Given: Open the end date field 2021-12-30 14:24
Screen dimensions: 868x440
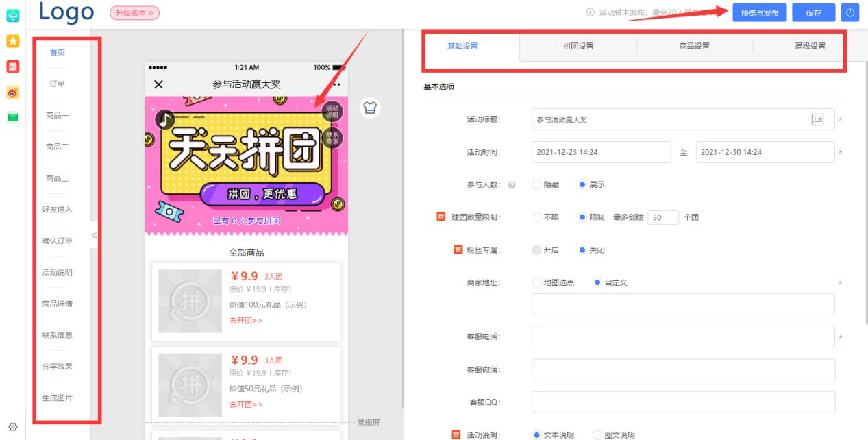Looking at the screenshot, I should click(x=765, y=152).
